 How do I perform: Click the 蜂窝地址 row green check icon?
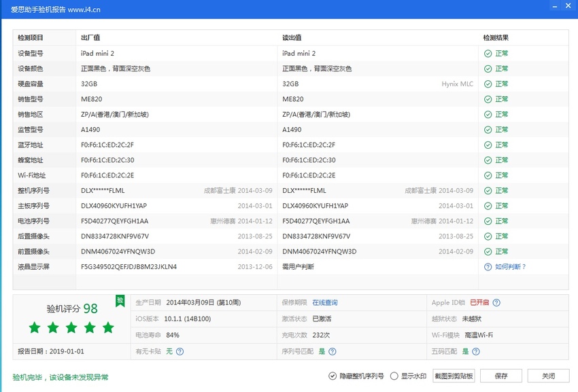click(488, 160)
